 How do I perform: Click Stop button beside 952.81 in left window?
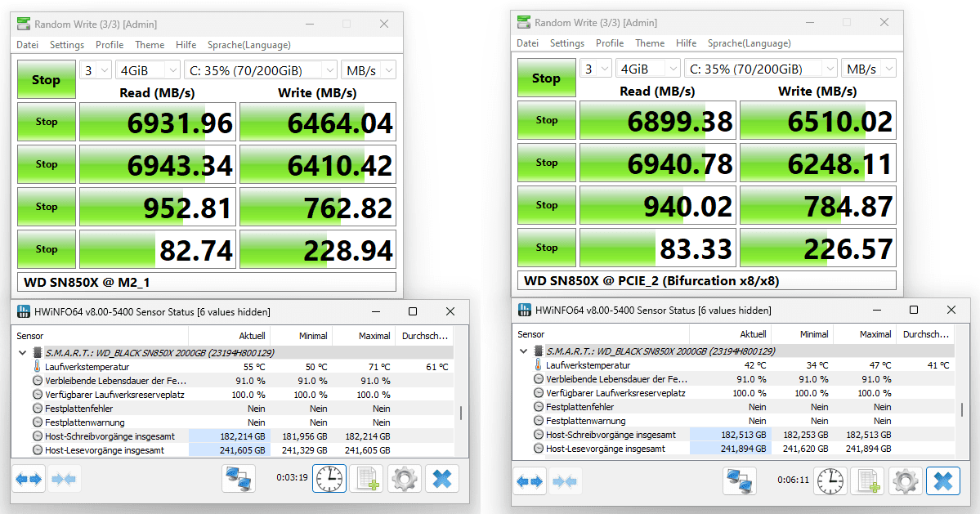click(x=47, y=207)
